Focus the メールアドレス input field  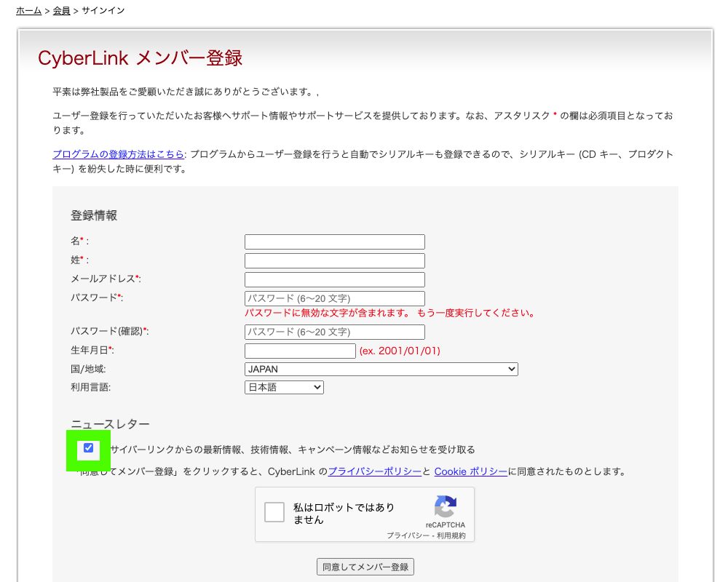pos(335,280)
